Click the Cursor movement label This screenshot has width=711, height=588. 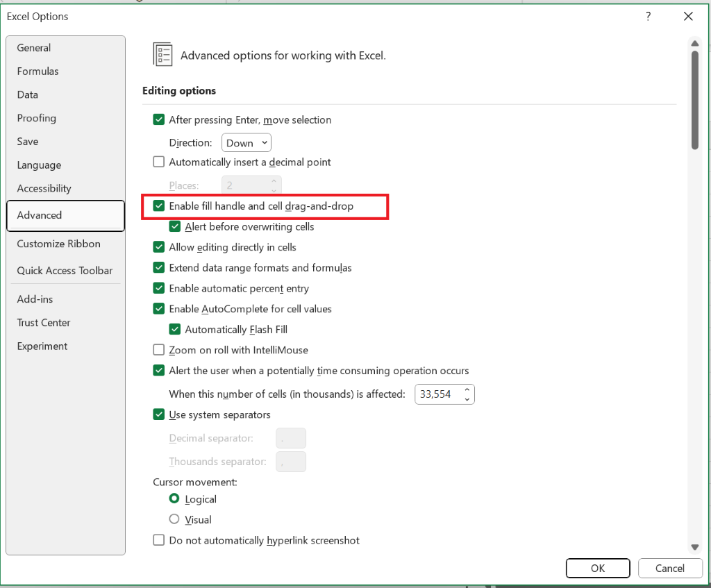pos(195,482)
